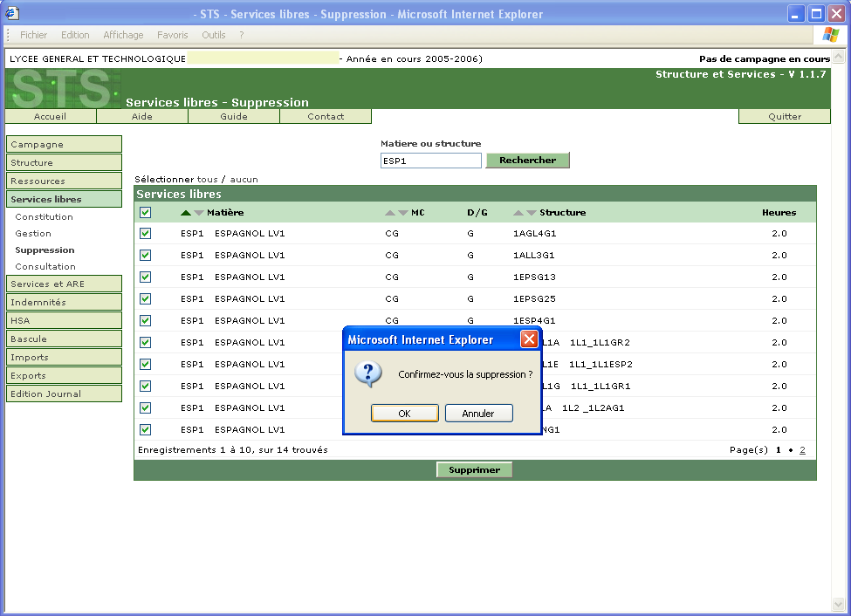Open Consultation under Services libres
Screen dimensions: 851x616
(45, 266)
